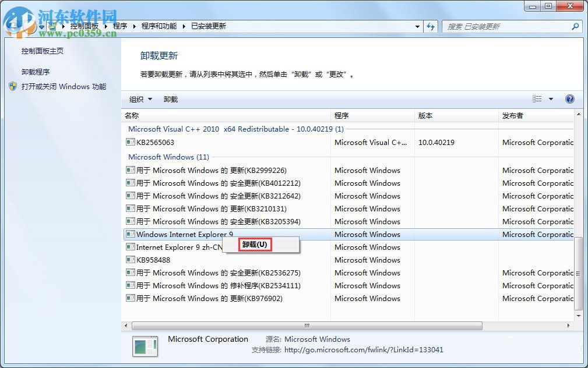588x368 pixels.
Task: Click the change view icon on toolbar
Action: tap(537, 99)
